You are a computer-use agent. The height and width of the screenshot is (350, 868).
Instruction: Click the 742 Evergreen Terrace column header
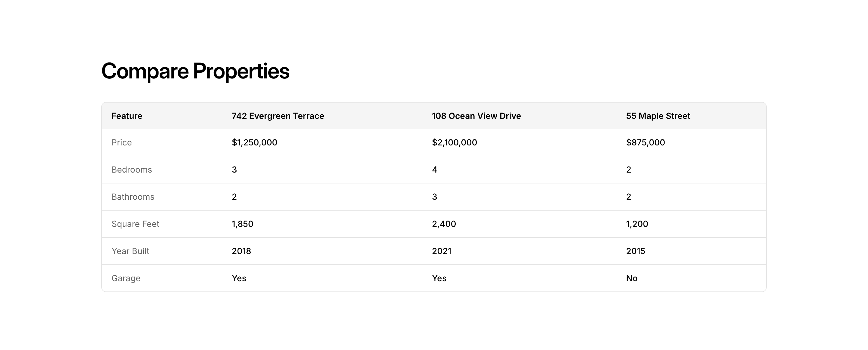coord(278,116)
